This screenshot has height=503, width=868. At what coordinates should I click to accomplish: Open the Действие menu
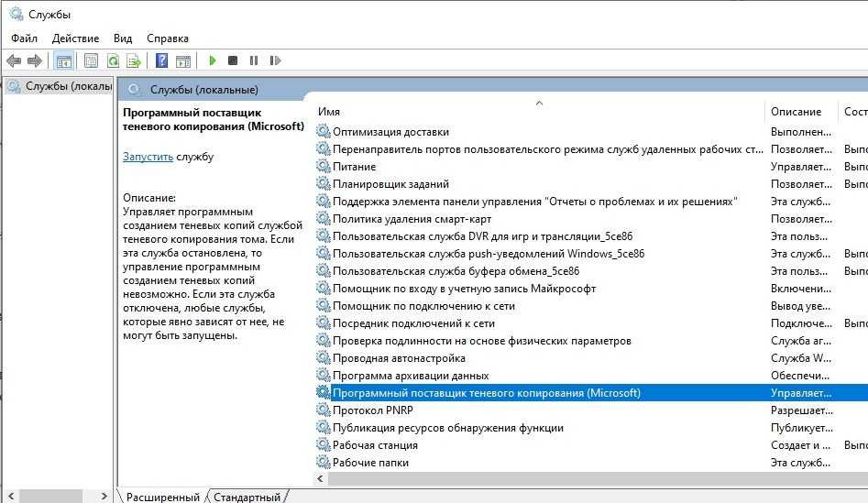click(75, 38)
